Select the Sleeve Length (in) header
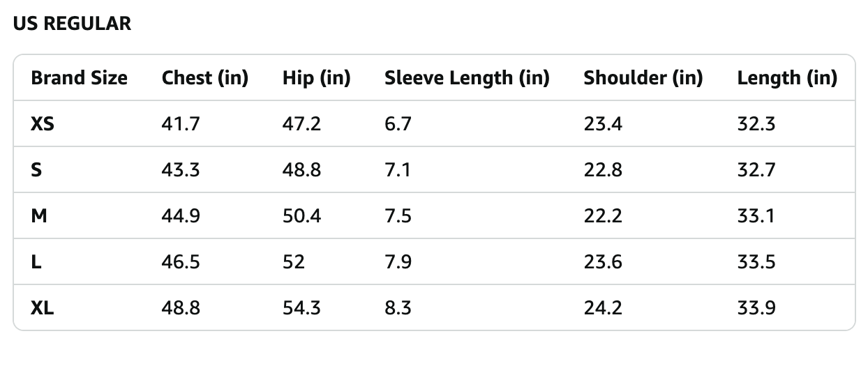 point(467,78)
